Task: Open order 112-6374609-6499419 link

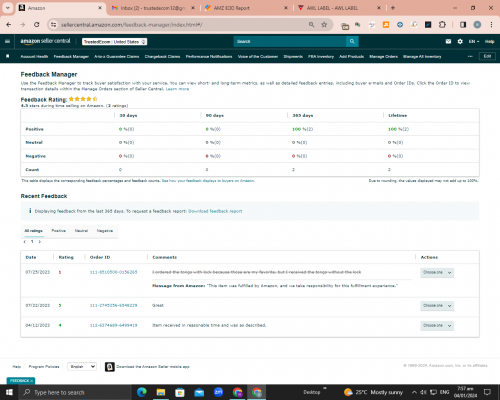Action: (113, 325)
